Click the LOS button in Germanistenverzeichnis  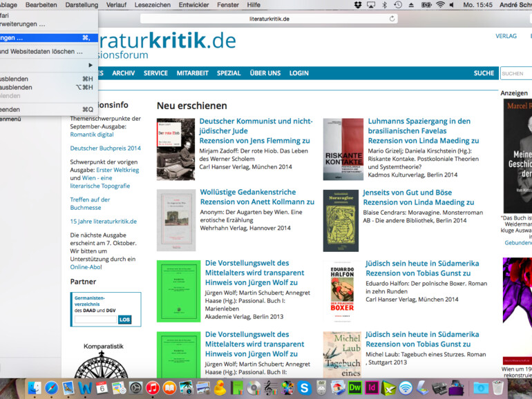[124, 320]
